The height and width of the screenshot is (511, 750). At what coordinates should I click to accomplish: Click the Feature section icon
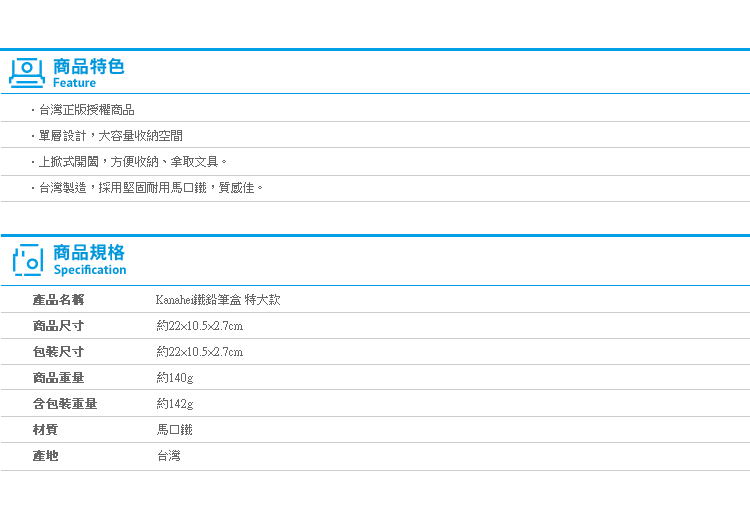27,73
